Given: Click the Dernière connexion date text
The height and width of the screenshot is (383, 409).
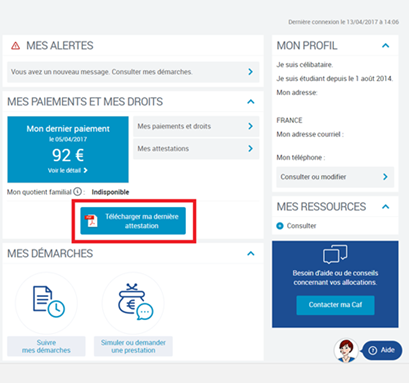Looking at the screenshot, I should click(343, 22).
